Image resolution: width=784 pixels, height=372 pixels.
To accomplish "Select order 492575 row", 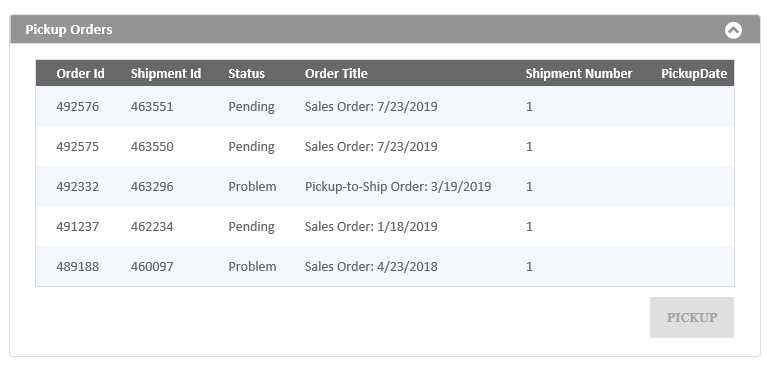I will click(385, 146).
